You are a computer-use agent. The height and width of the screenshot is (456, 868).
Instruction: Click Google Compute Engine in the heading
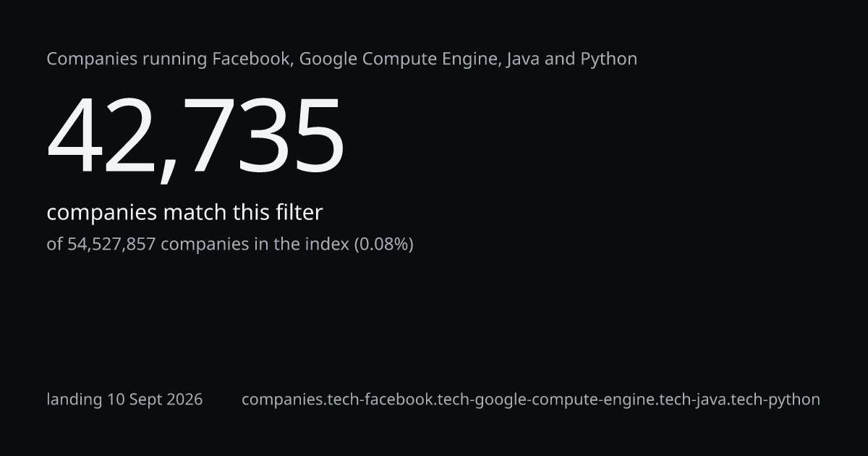point(399,59)
